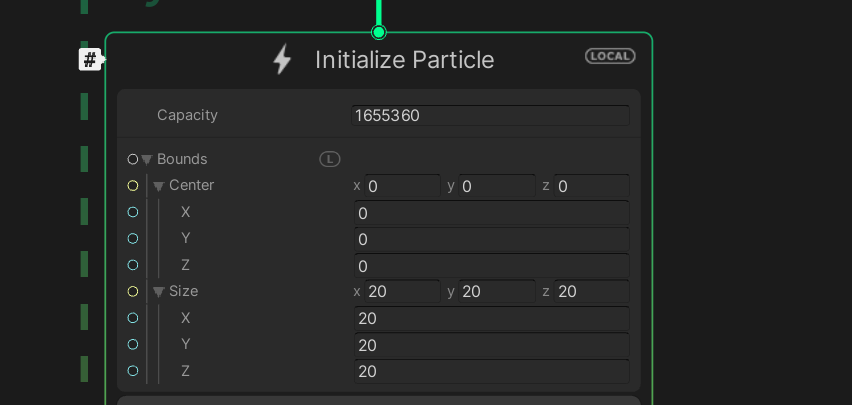Click the Size inline y field

click(x=496, y=292)
